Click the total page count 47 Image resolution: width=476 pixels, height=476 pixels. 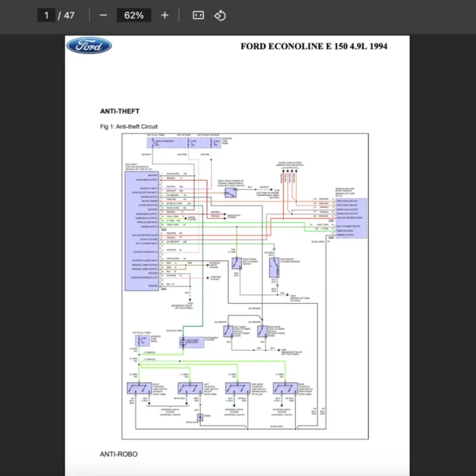point(69,15)
